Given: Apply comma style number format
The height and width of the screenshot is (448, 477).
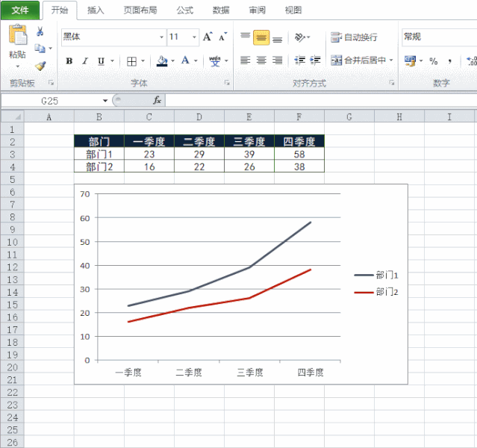Looking at the screenshot, I should [x=449, y=61].
